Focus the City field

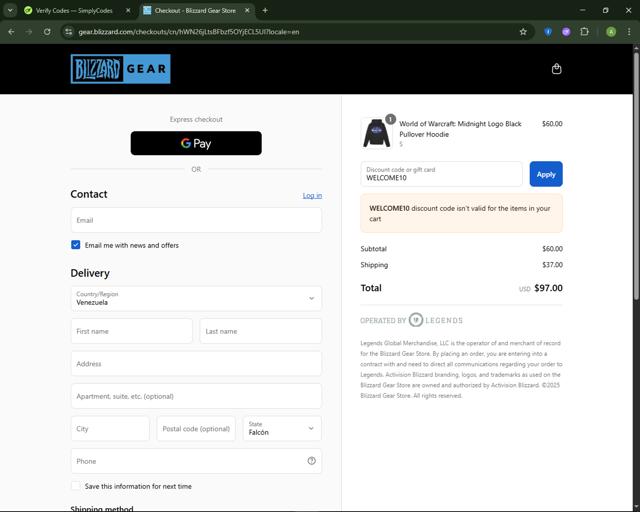point(110,428)
